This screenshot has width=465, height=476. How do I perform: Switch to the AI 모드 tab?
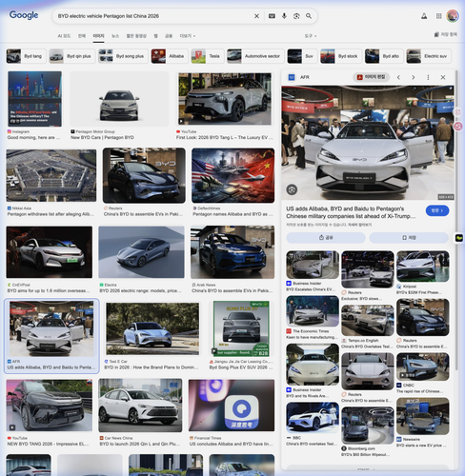click(64, 36)
